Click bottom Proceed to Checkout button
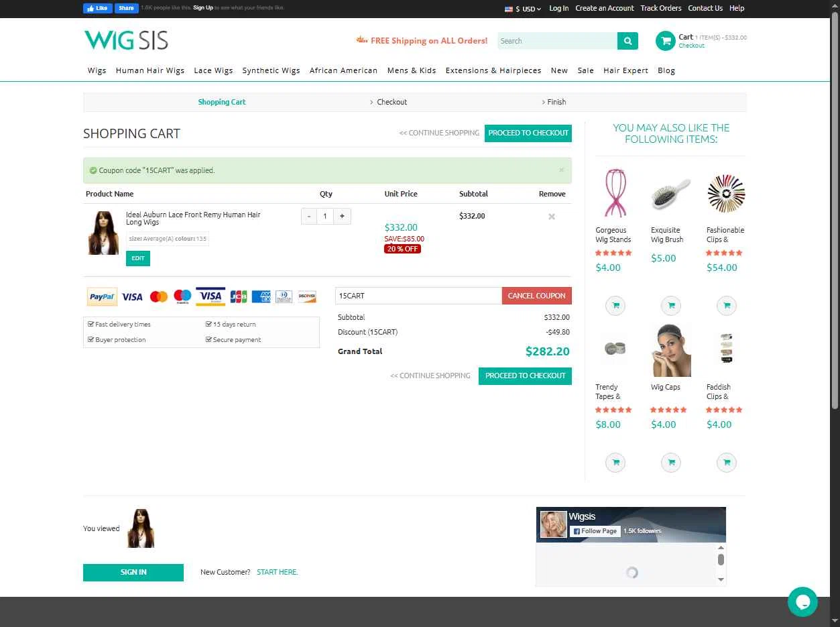The height and width of the screenshot is (627, 840). pos(525,376)
